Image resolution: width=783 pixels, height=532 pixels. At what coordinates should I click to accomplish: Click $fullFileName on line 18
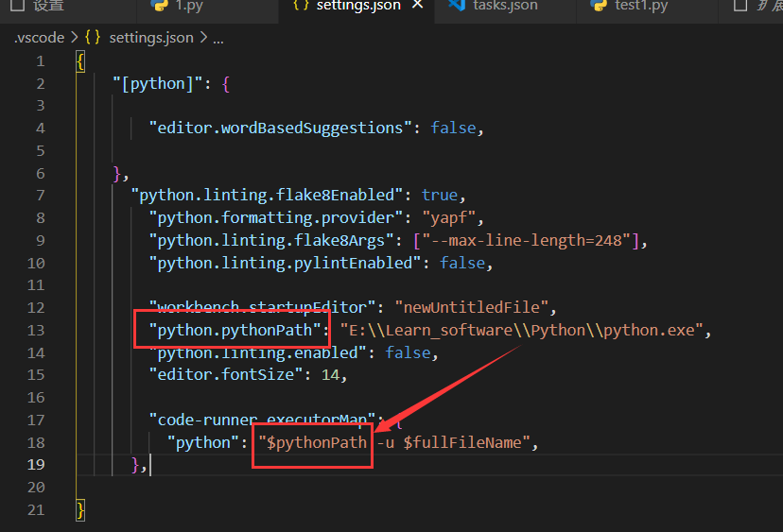[462, 442]
